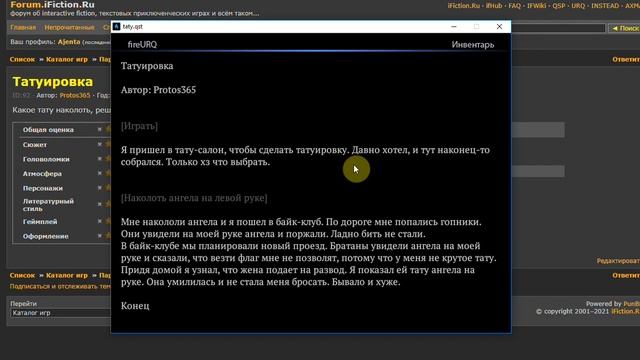The image size is (640, 360).
Task: Open the INSTEAD link in top bar
Action: coord(605,6)
